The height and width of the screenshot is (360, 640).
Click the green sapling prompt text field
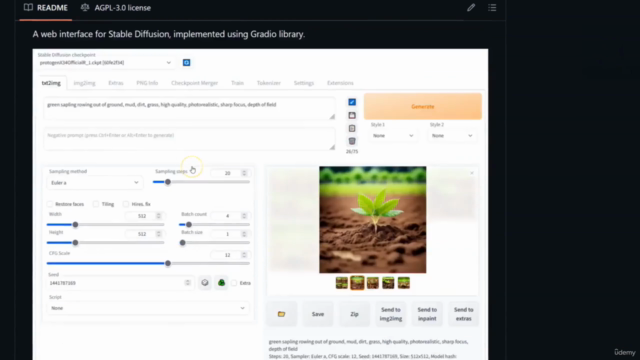(189, 108)
